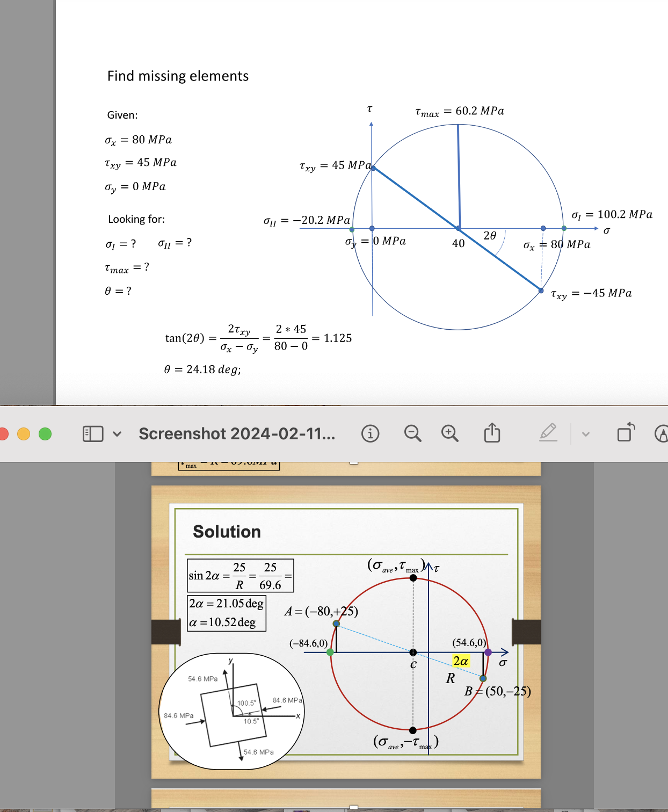Click the share arrow-up icon

tap(492, 433)
